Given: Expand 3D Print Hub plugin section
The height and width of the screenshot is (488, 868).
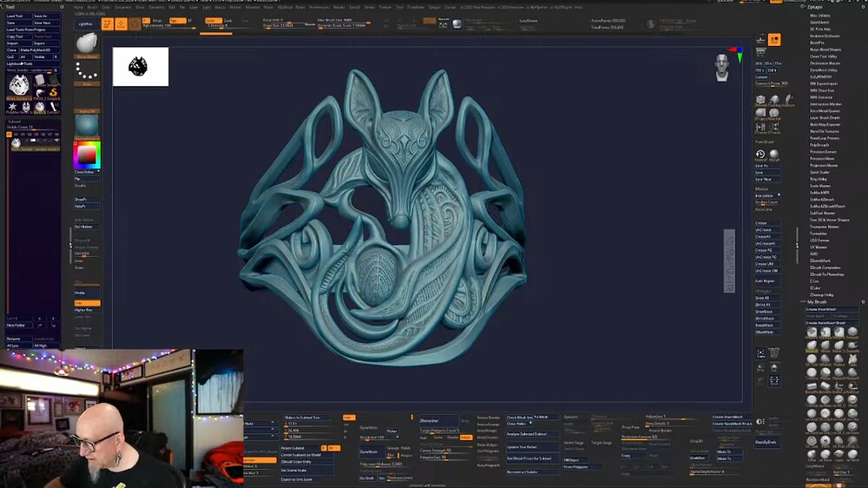Looking at the screenshot, I should pyautogui.click(x=820, y=30).
